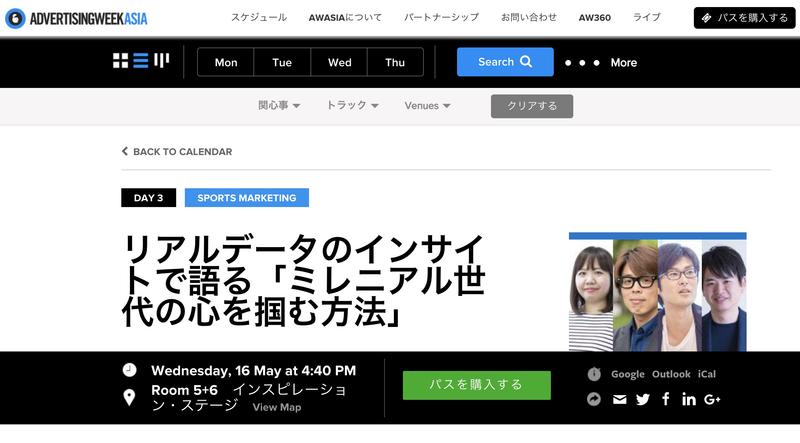This screenshot has width=800, height=443.
Task: Add the event to Outlook calendar
Action: 671,374
